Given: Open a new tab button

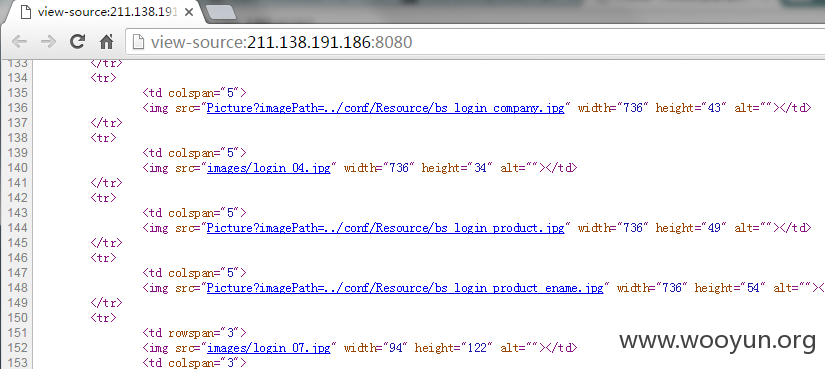Looking at the screenshot, I should coord(221,13).
